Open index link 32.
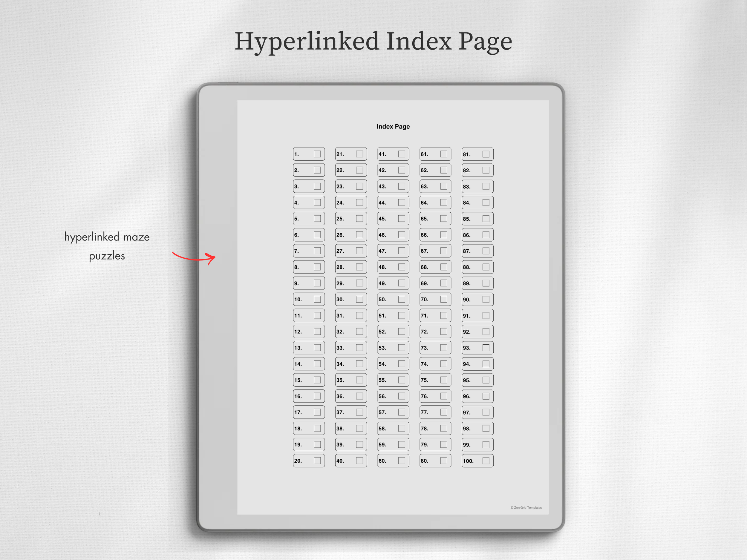747x560 pixels. [x=351, y=332]
